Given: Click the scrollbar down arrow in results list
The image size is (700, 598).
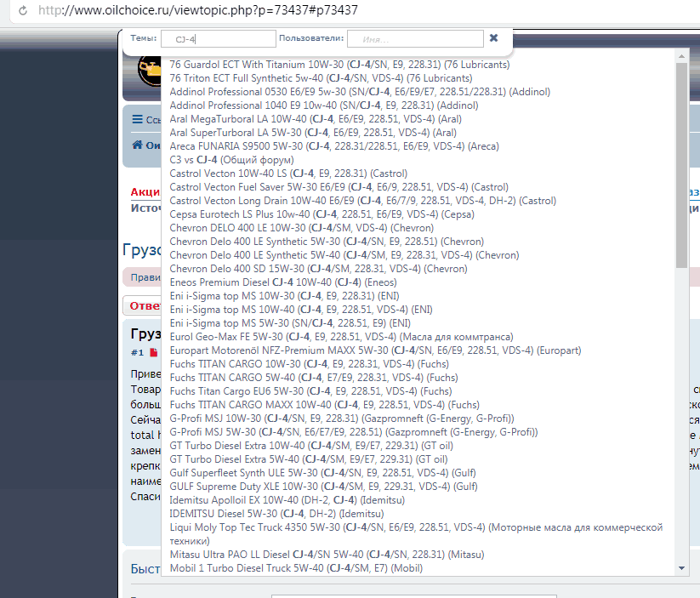Looking at the screenshot, I should tap(681, 568).
